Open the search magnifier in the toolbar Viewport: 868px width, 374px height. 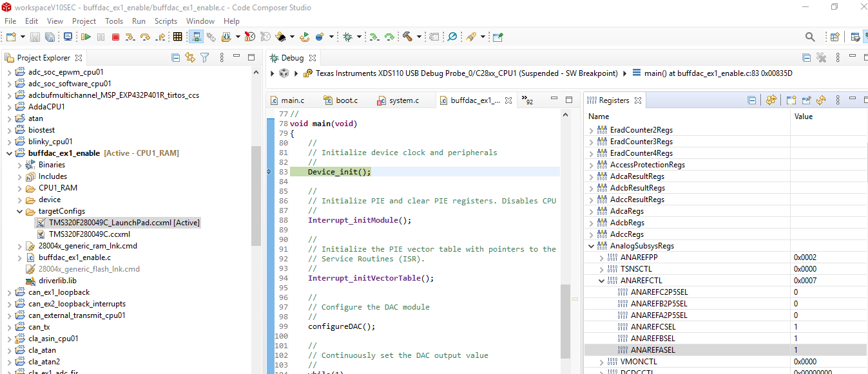(810, 37)
